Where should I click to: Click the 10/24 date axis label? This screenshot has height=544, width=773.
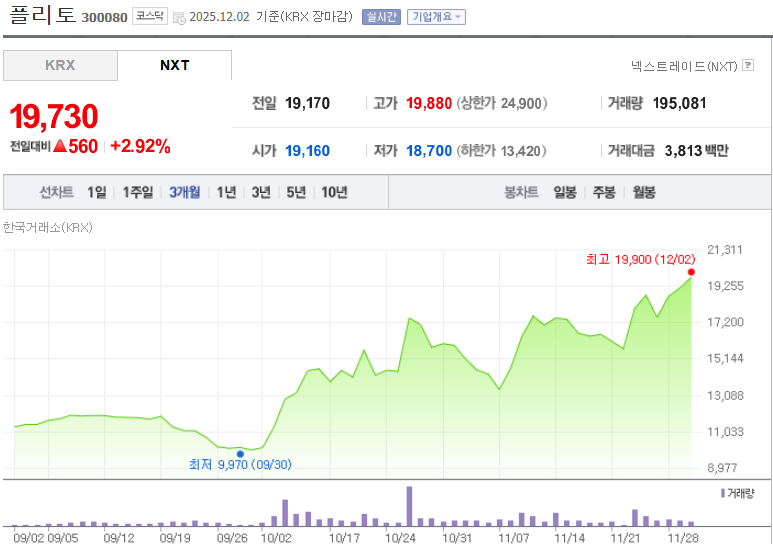tap(400, 538)
